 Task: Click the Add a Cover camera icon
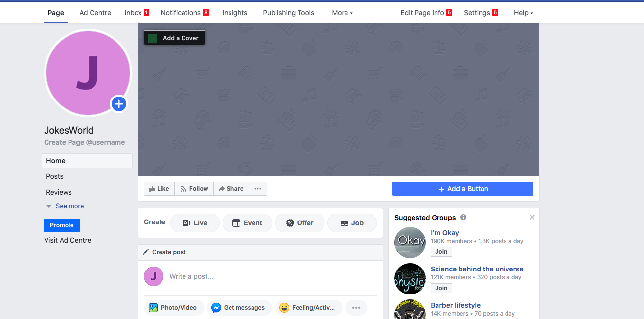tap(152, 38)
